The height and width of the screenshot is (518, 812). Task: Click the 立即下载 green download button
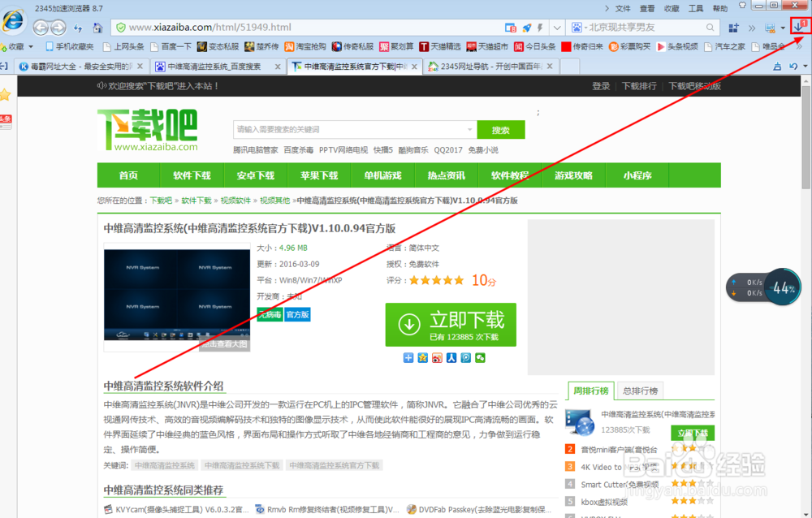click(451, 324)
